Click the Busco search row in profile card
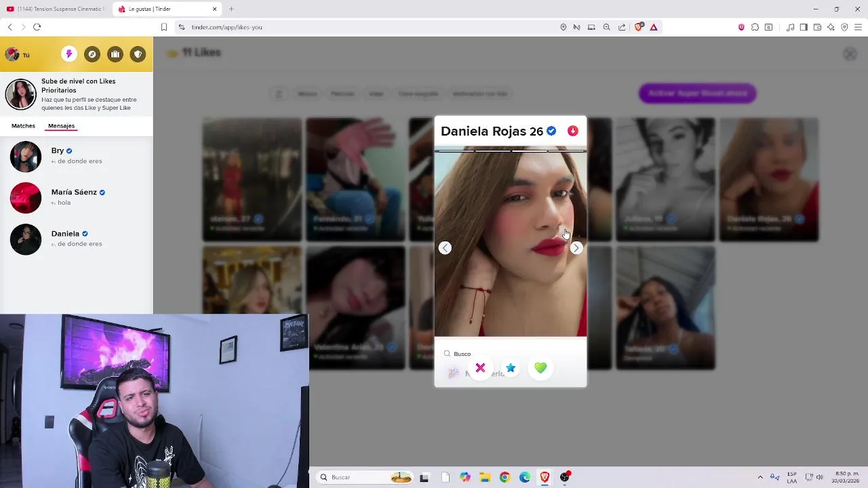Screen dimensions: 868x488 [510, 354]
